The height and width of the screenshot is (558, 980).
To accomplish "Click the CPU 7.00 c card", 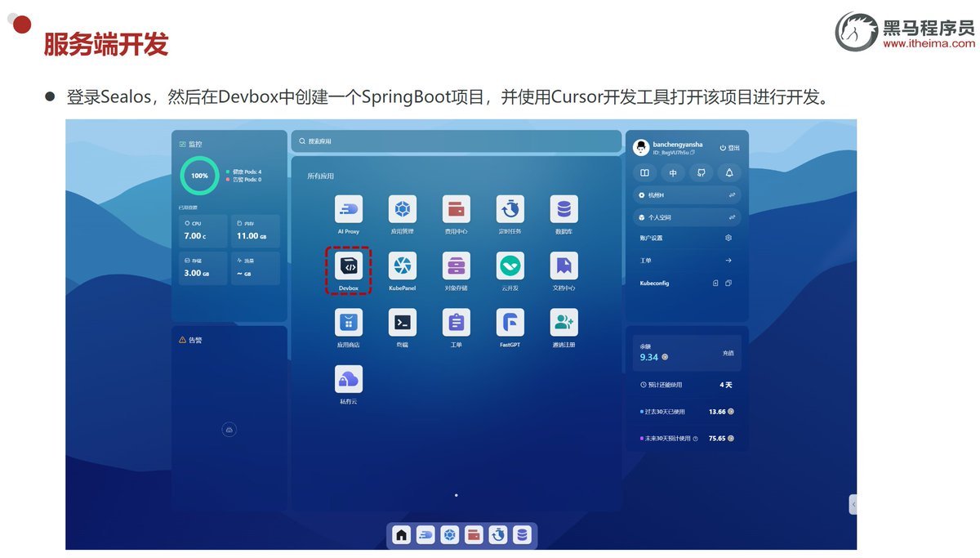I will (203, 231).
